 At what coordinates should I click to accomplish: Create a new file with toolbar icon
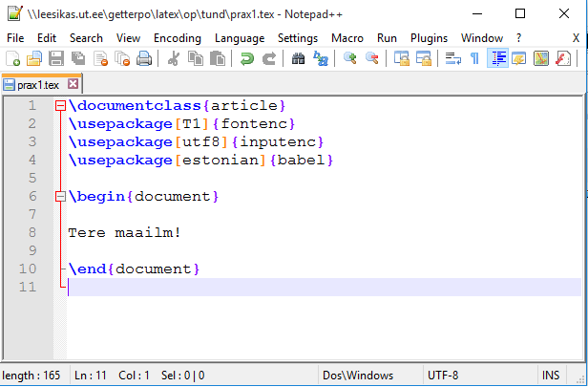click(x=12, y=59)
